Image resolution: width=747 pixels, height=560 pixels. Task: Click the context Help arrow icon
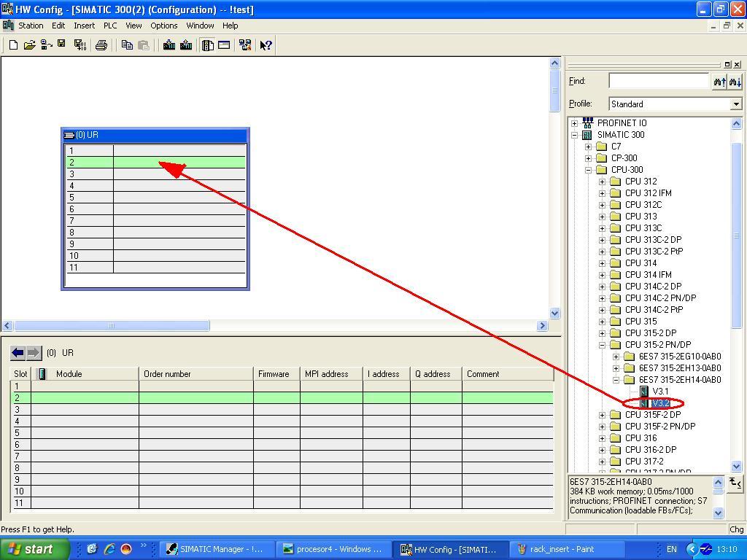click(x=266, y=45)
